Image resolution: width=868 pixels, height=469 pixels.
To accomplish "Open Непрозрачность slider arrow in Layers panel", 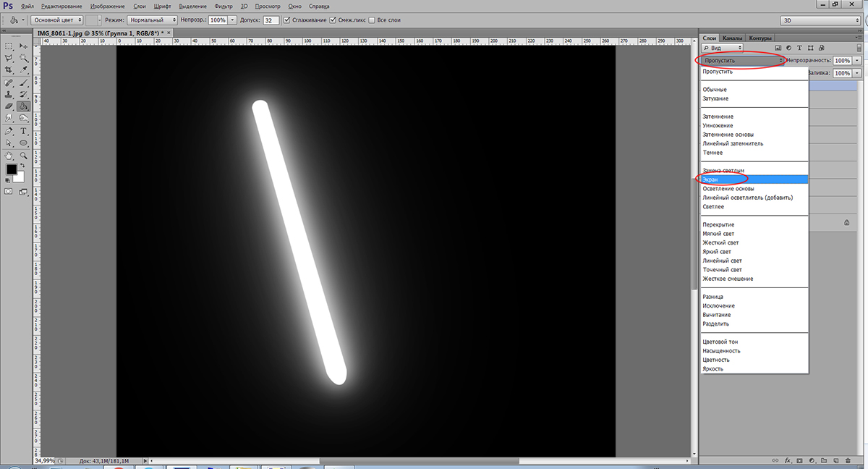I will coord(857,61).
